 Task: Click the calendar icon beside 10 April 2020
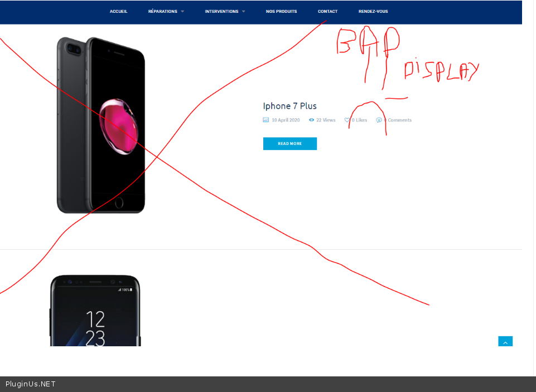point(265,120)
